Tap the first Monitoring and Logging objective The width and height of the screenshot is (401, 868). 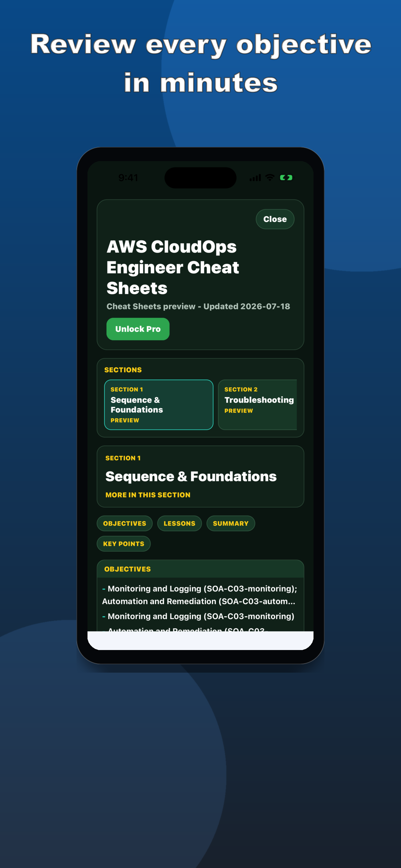(x=200, y=595)
